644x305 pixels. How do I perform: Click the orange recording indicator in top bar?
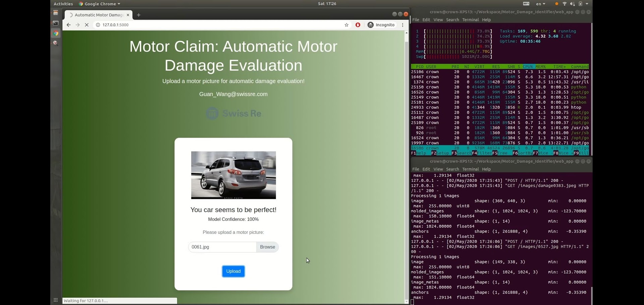click(556, 4)
